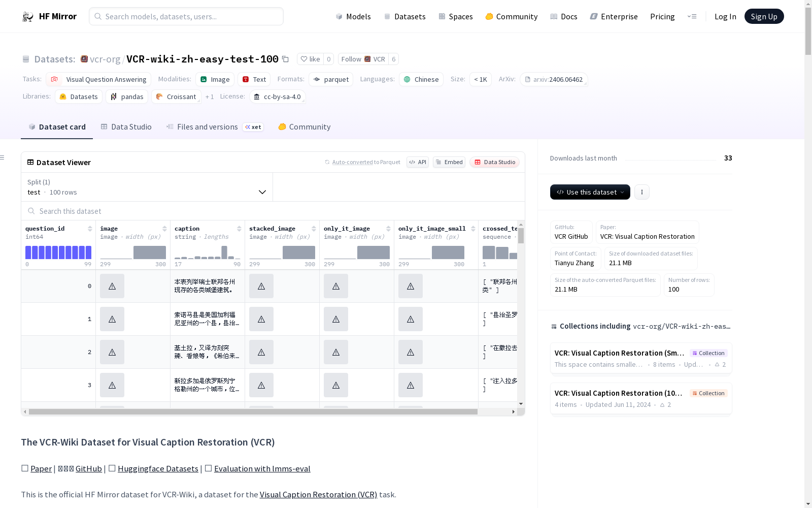The height and width of the screenshot is (508, 812).
Task: Follow the VCR organization
Action: pyautogui.click(x=363, y=59)
